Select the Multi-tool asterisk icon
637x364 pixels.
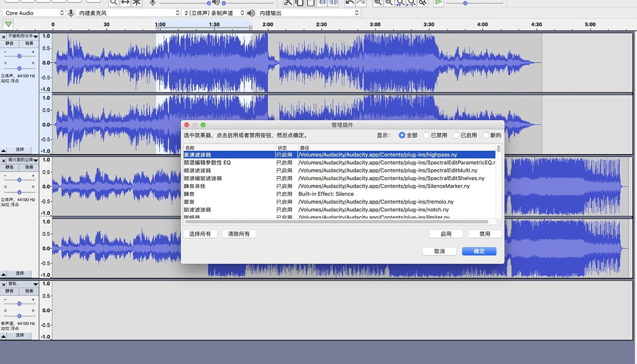pyautogui.click(x=136, y=2)
